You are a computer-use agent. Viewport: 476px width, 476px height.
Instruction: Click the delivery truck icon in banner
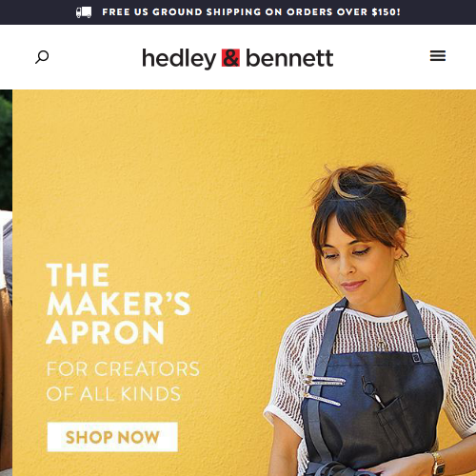tap(84, 12)
